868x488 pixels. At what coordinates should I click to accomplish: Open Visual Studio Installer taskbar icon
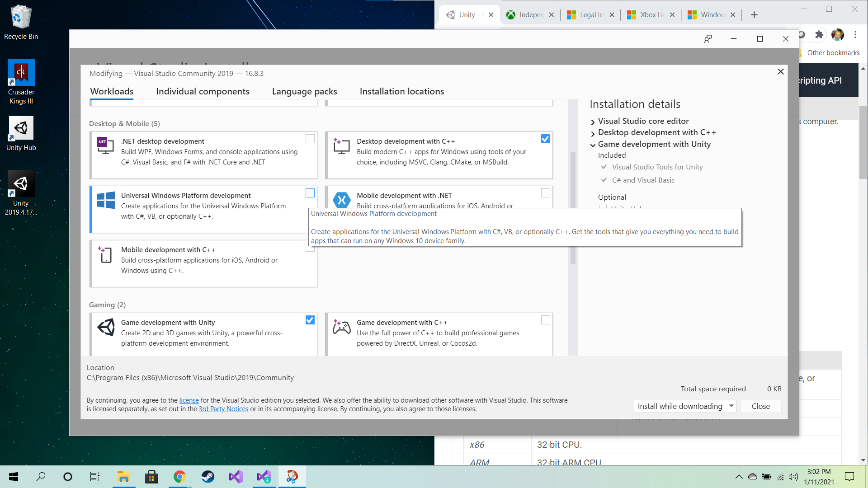pyautogui.click(x=264, y=477)
